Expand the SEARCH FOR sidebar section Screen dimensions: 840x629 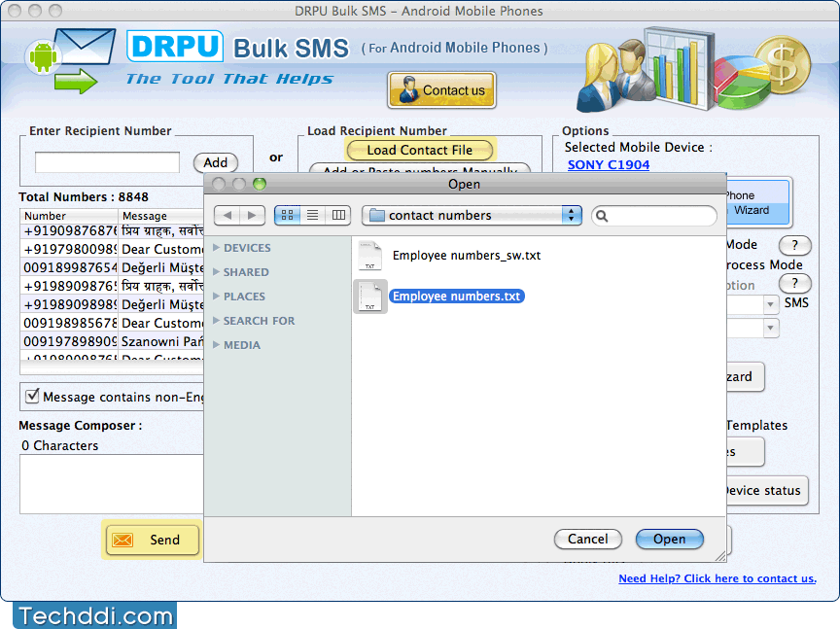[x=217, y=321]
